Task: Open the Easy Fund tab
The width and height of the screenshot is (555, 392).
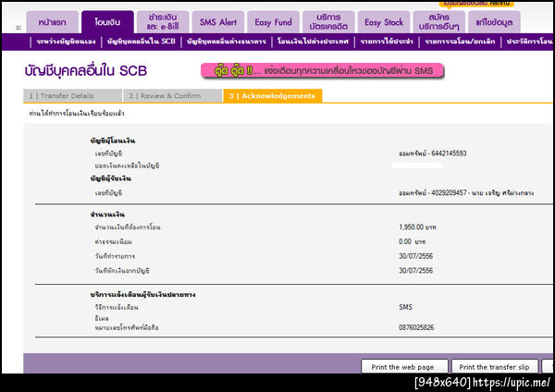Action: [273, 22]
